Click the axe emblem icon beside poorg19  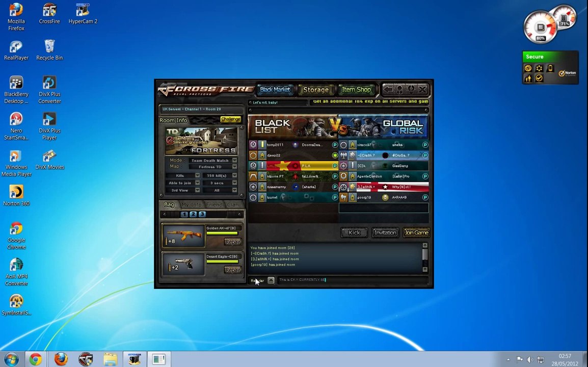point(343,197)
